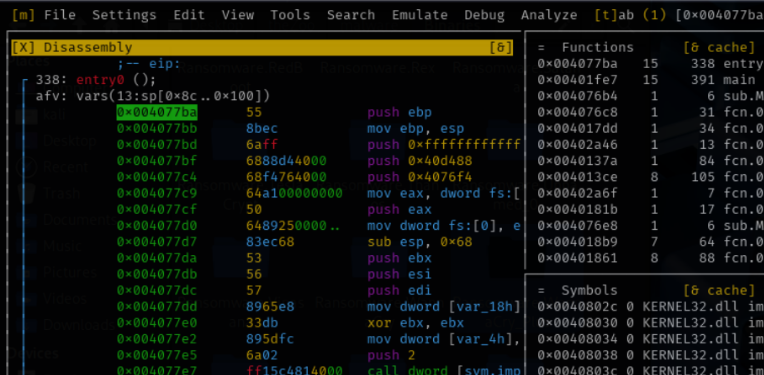Open the Tools menu

coord(290,15)
